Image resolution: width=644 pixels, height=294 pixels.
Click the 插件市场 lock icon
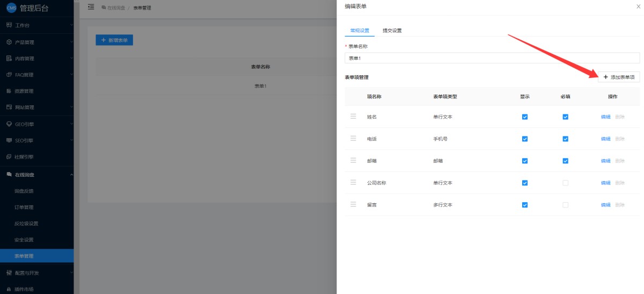pyautogui.click(x=9, y=289)
